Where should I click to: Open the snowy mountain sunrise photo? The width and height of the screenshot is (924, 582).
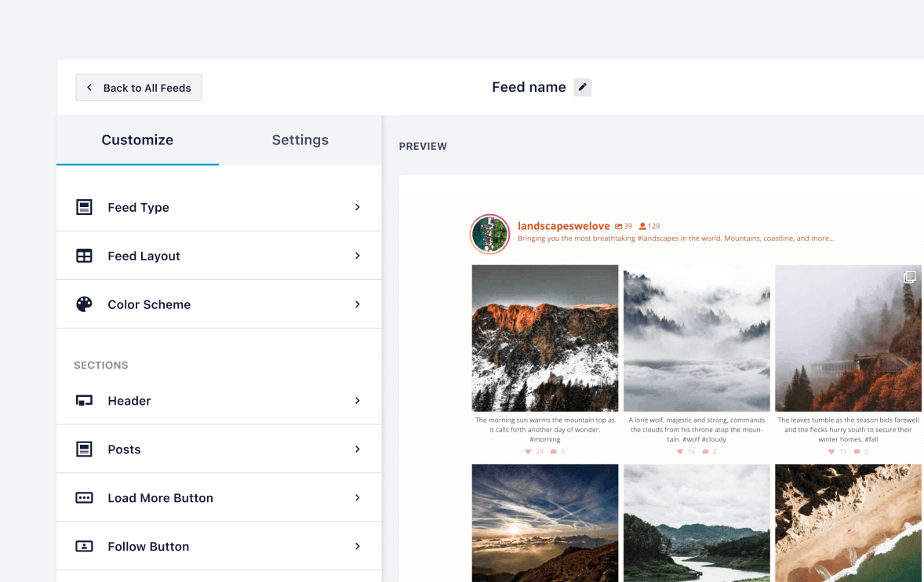545,338
